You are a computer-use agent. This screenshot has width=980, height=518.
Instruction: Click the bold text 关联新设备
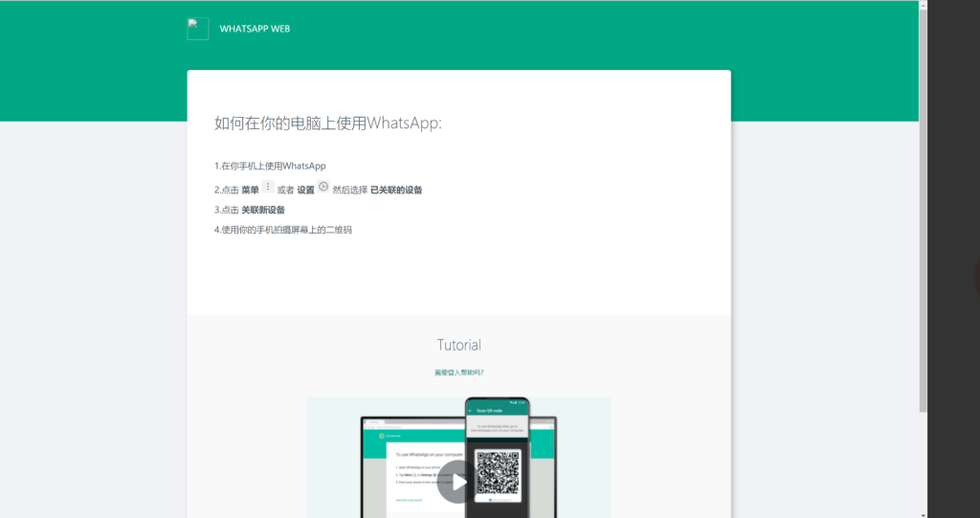tap(263, 211)
